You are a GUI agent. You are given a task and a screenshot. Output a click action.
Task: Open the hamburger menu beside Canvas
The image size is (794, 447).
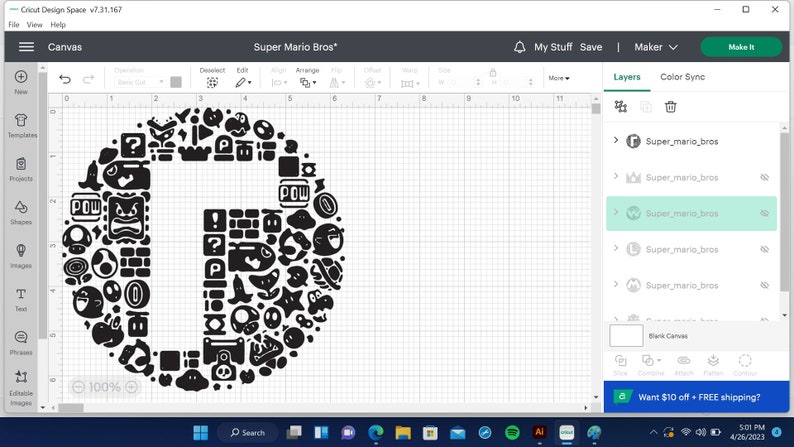point(26,47)
